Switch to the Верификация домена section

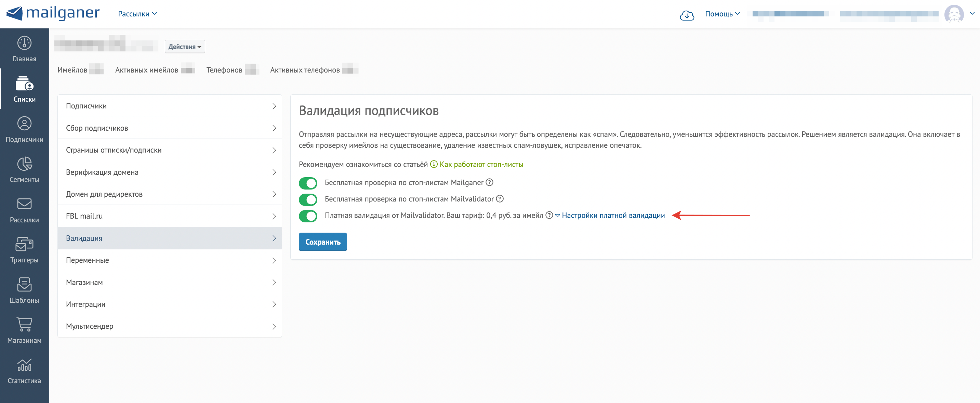pos(170,172)
